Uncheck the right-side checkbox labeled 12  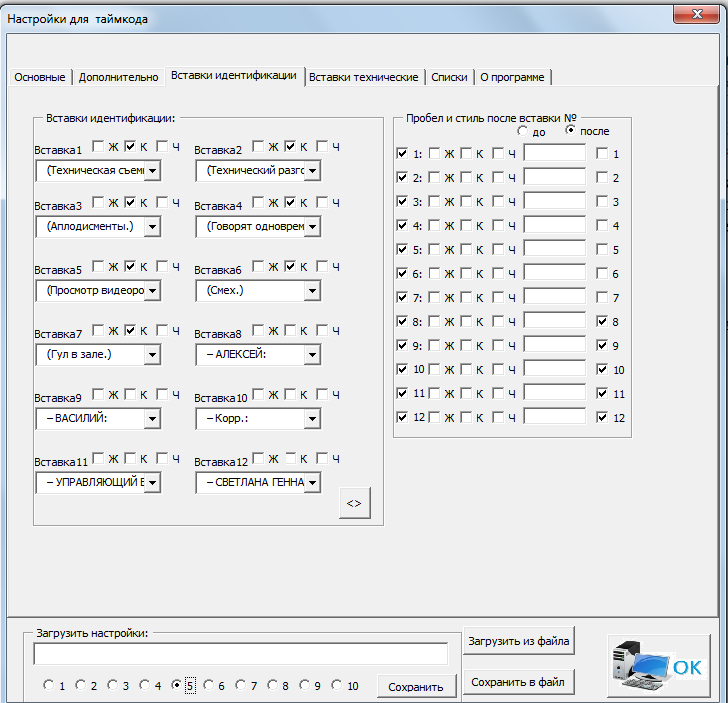(x=602, y=417)
